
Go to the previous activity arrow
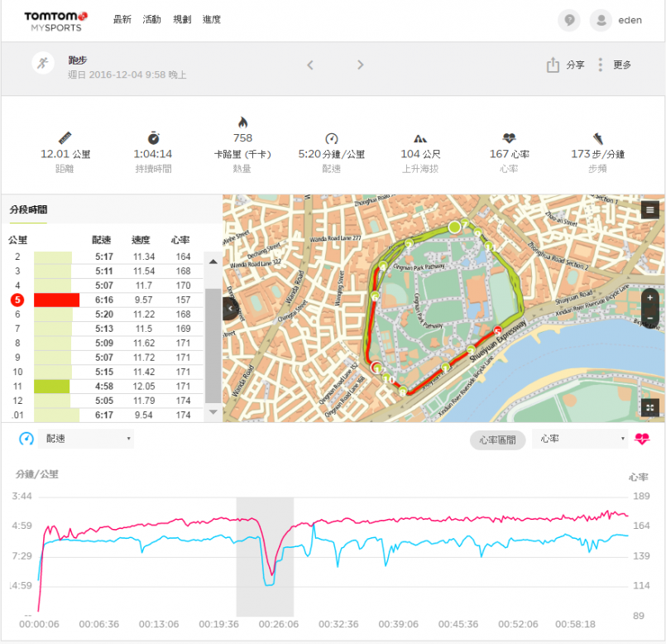310,65
